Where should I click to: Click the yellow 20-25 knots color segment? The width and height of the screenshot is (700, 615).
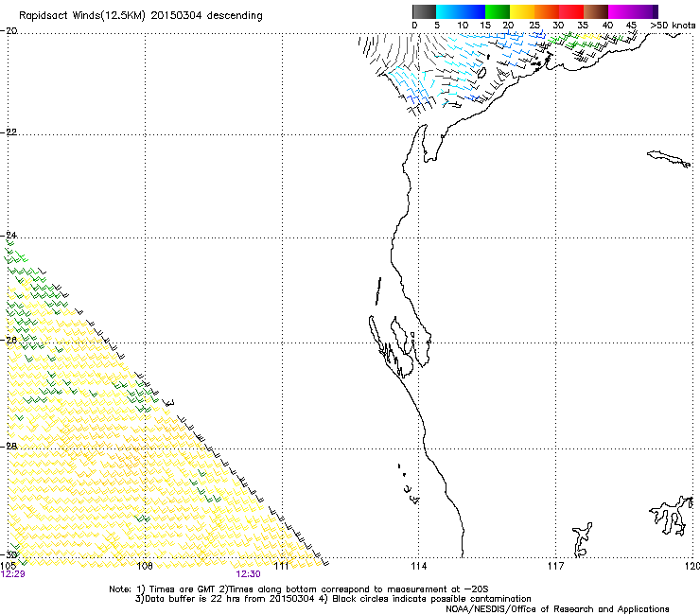(522, 11)
